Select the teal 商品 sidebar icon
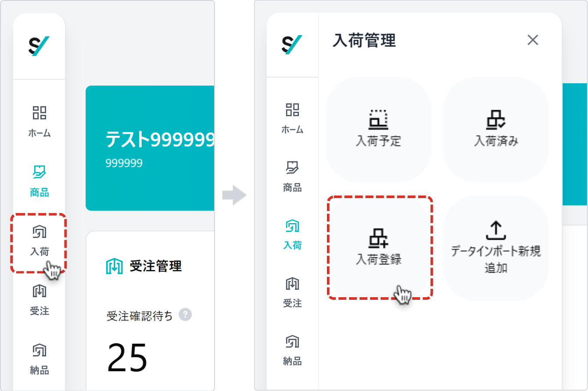 pos(39,181)
